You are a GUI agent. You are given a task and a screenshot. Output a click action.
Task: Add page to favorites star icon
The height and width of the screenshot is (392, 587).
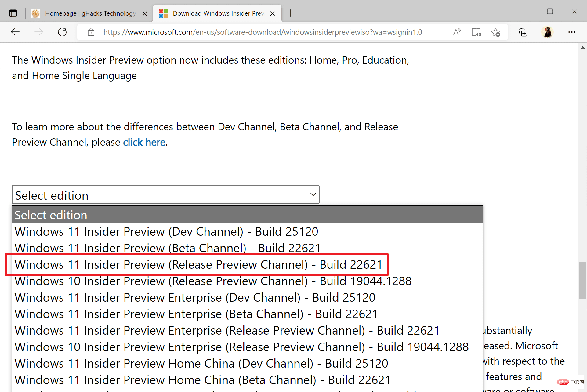(x=495, y=32)
